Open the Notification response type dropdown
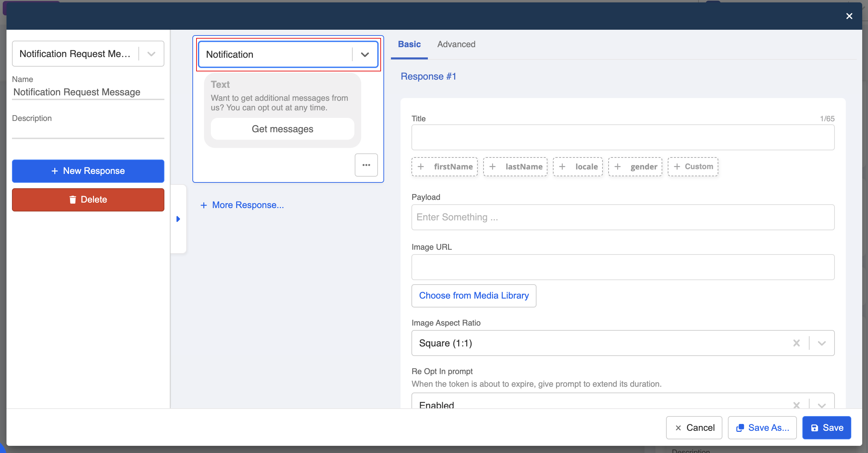Screen dimensions: 868x453 (365, 55)
